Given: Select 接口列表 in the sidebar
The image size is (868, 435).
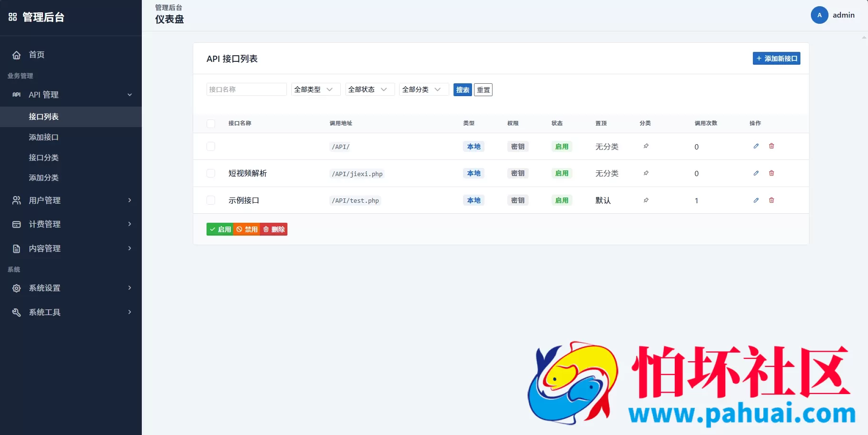Looking at the screenshot, I should click(71, 117).
